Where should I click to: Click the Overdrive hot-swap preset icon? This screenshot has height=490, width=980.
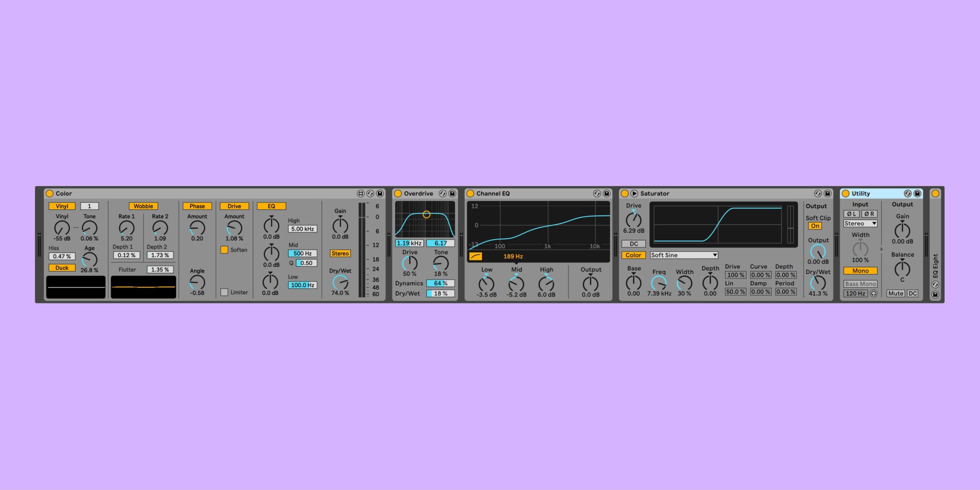tap(443, 194)
